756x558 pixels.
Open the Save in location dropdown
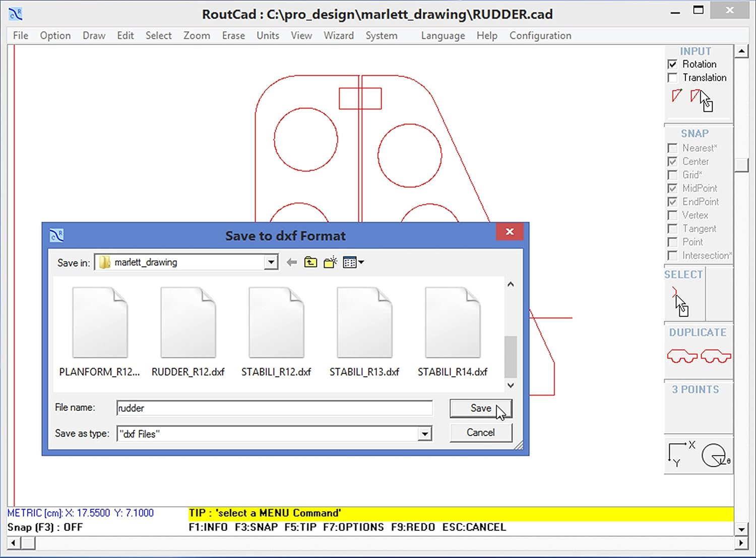pyautogui.click(x=271, y=262)
